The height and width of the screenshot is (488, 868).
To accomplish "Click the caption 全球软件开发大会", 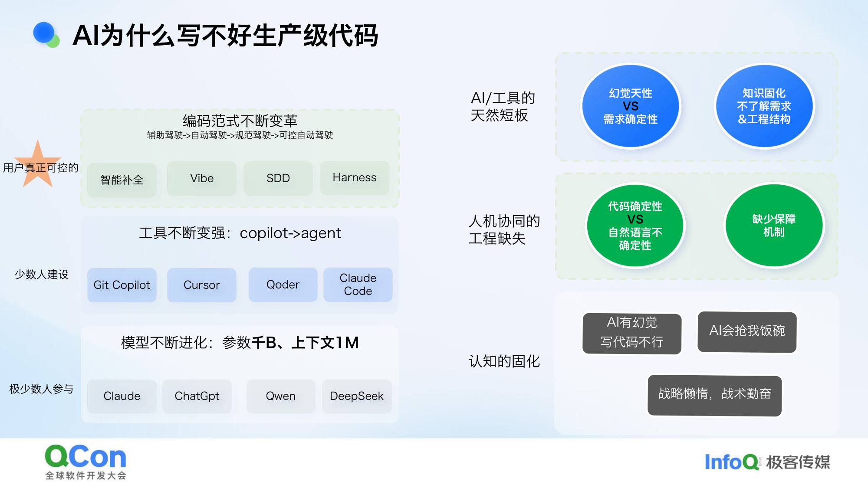I will tap(86, 475).
